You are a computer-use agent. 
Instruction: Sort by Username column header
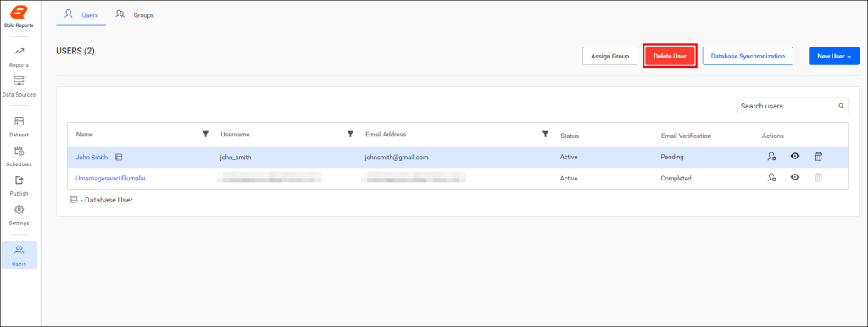point(236,135)
